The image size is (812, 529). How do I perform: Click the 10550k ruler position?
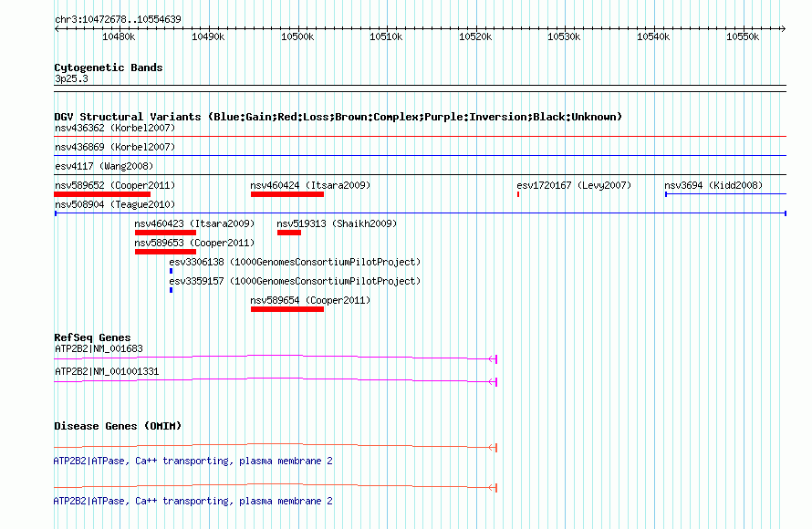point(743,36)
